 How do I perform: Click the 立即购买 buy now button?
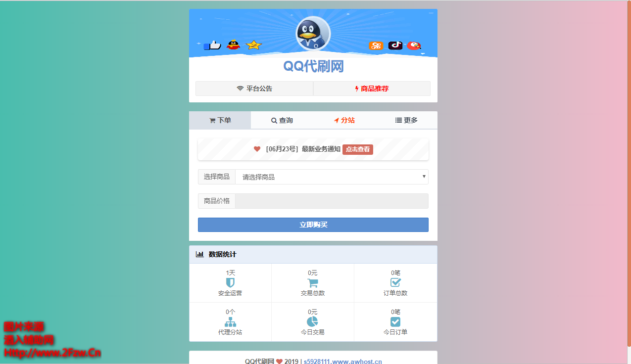click(x=313, y=225)
